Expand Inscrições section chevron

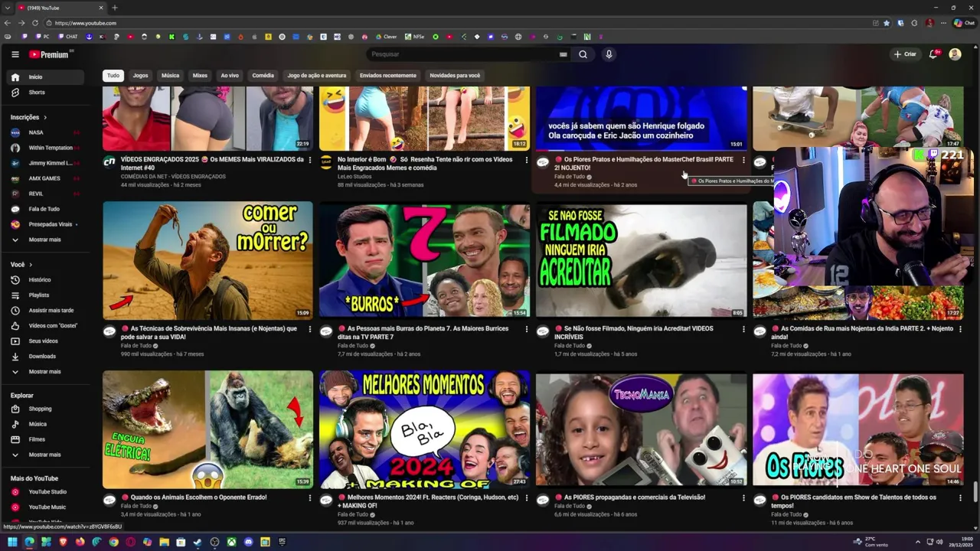tap(45, 117)
